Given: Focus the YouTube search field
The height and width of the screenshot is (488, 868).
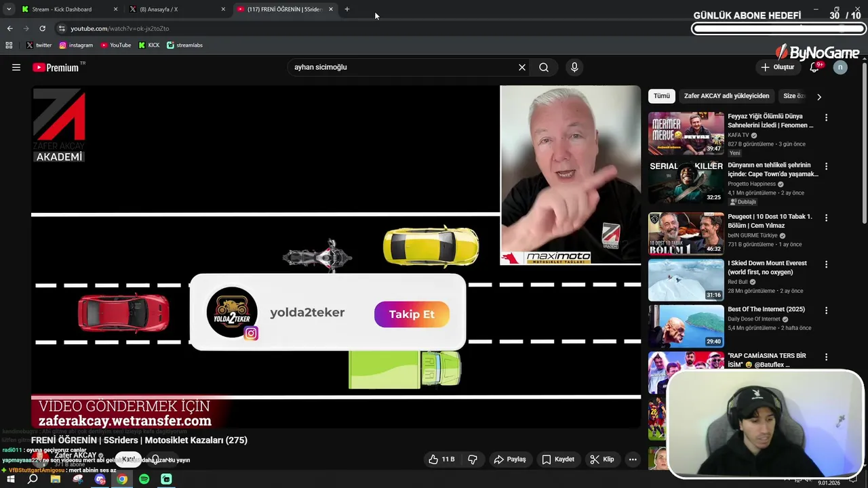Looking at the screenshot, I should (403, 67).
